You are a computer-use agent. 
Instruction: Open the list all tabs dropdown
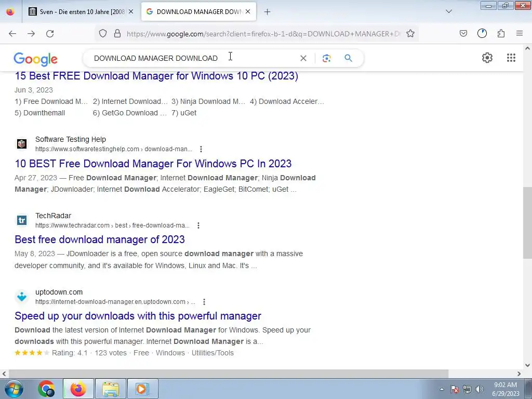pos(448,11)
